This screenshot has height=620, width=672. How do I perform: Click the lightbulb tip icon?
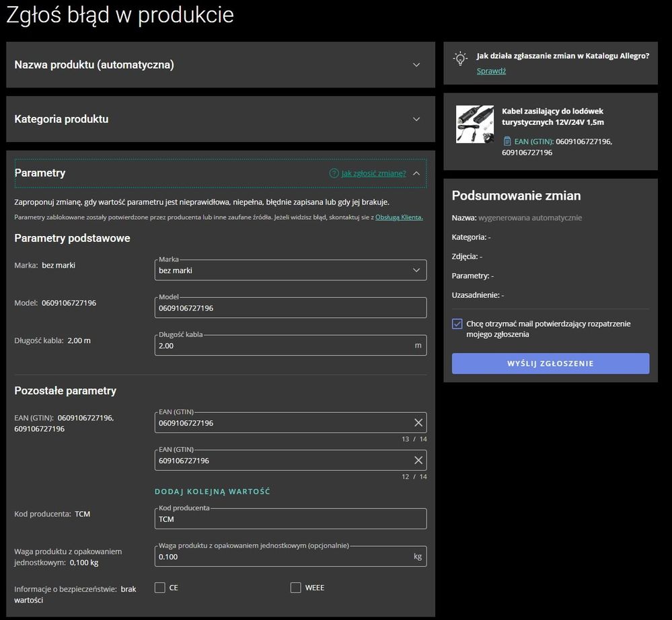coord(460,59)
